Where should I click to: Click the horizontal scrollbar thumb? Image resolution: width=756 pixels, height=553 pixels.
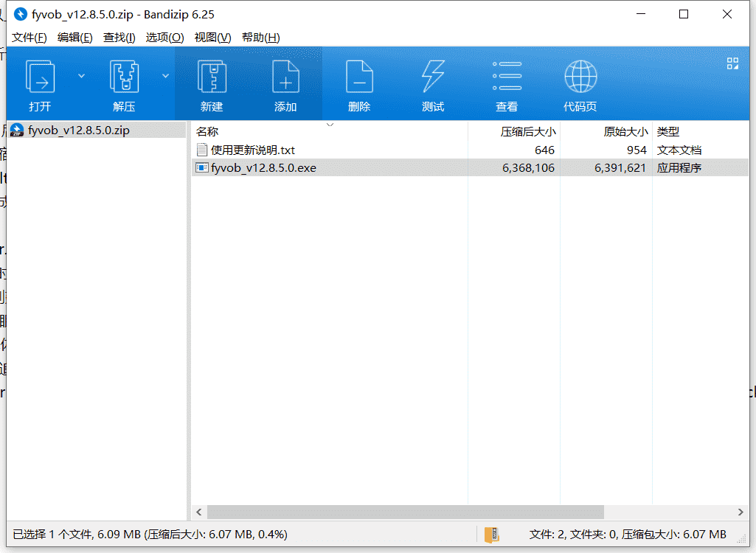tap(405, 512)
